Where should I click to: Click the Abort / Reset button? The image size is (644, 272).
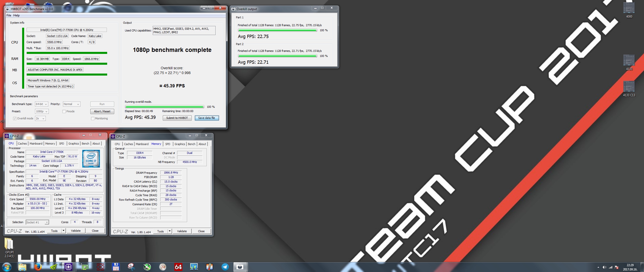[x=102, y=111]
